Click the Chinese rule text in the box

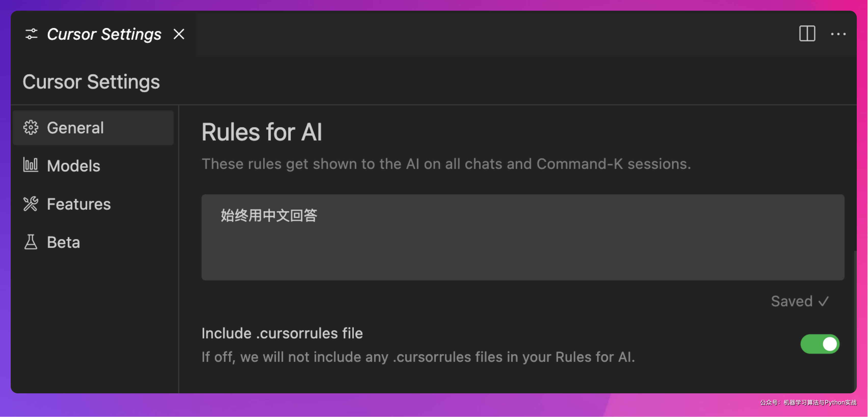[x=269, y=216]
